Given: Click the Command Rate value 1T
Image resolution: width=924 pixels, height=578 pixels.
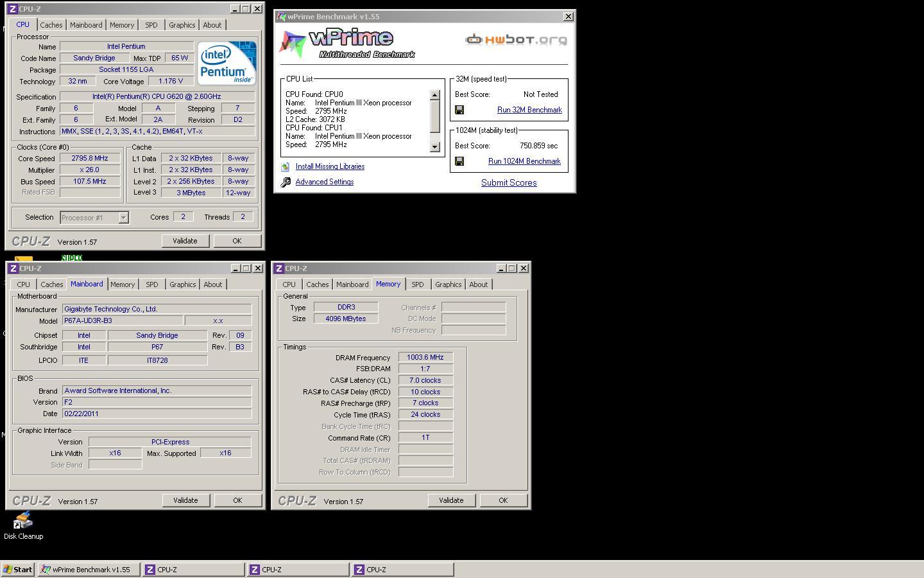Looking at the screenshot, I should point(425,437).
